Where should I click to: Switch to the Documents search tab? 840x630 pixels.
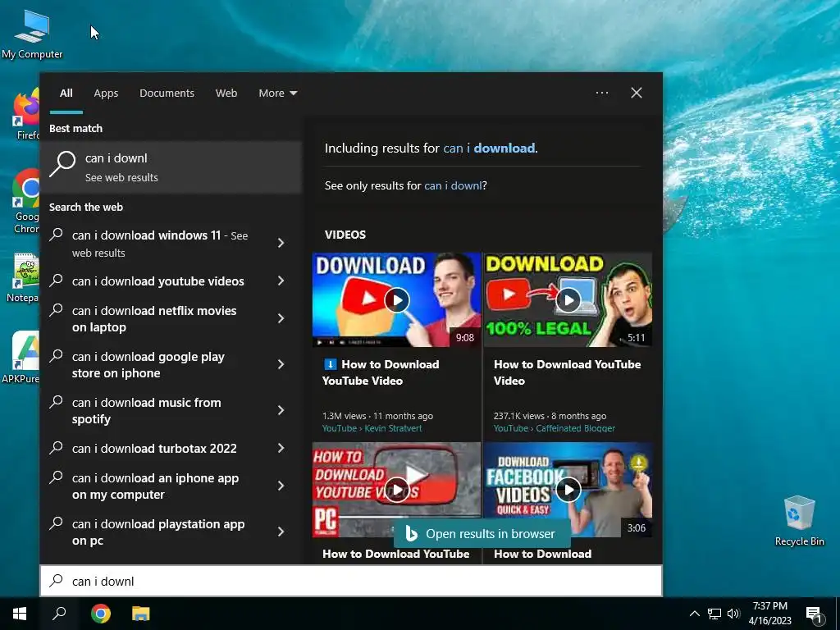[x=167, y=94]
